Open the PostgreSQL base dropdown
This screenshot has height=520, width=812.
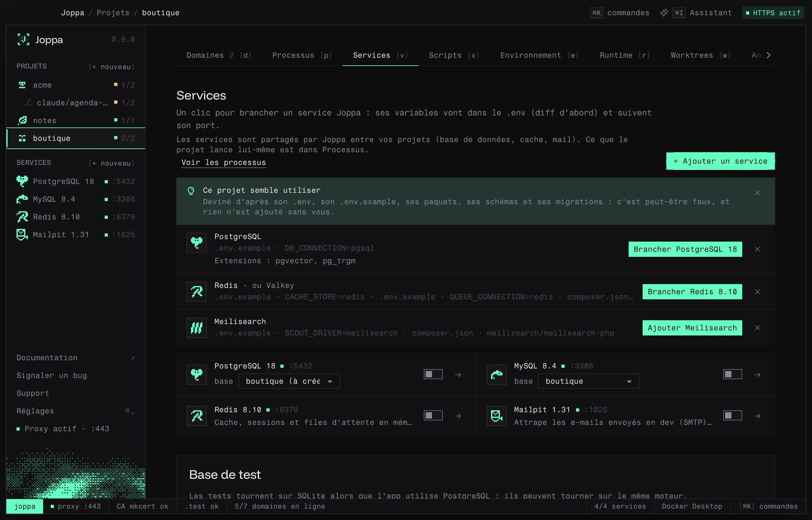point(289,381)
